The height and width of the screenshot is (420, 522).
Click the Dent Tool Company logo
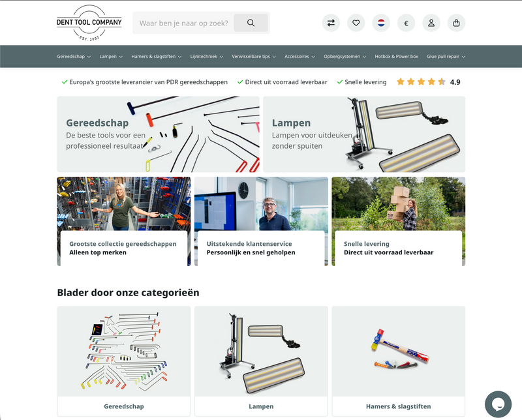pyautogui.click(x=89, y=23)
